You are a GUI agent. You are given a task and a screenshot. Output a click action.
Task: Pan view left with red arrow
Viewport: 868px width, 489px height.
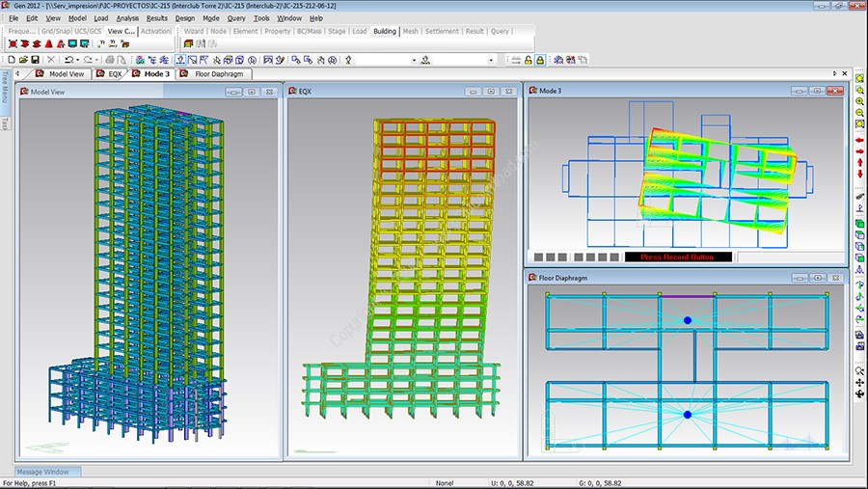pyautogui.click(x=859, y=138)
